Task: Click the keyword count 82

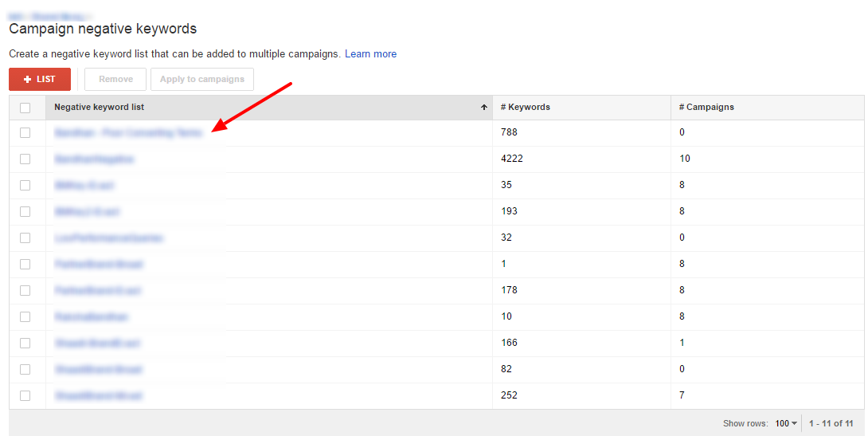Action: point(506,368)
